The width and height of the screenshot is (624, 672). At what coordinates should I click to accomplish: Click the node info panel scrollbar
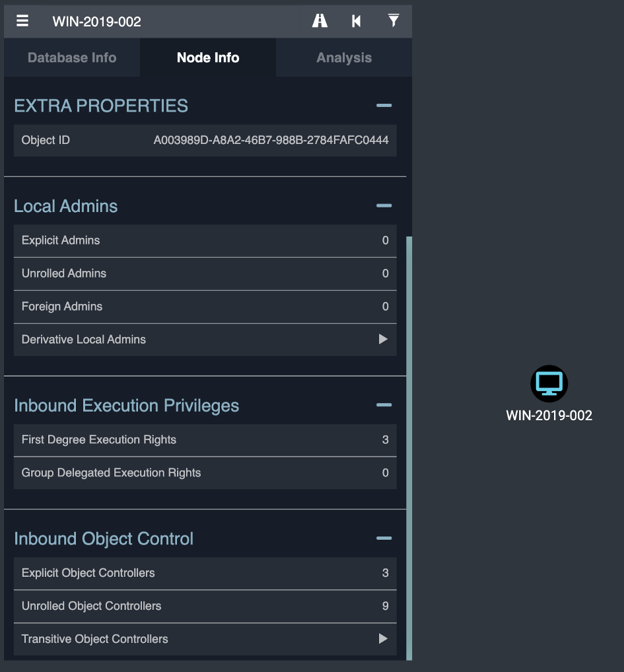409,448
